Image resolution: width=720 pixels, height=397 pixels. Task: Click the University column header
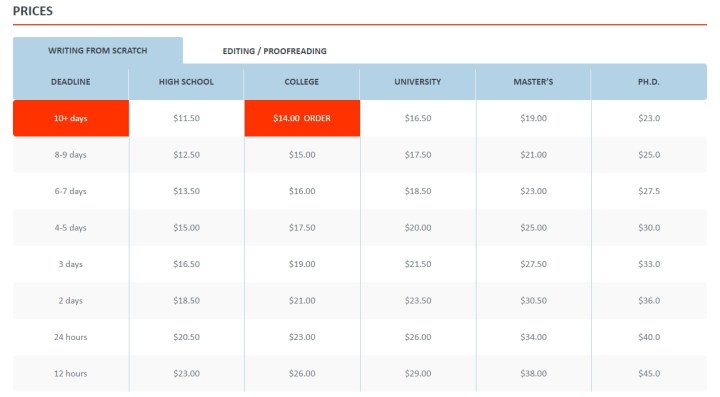418,82
